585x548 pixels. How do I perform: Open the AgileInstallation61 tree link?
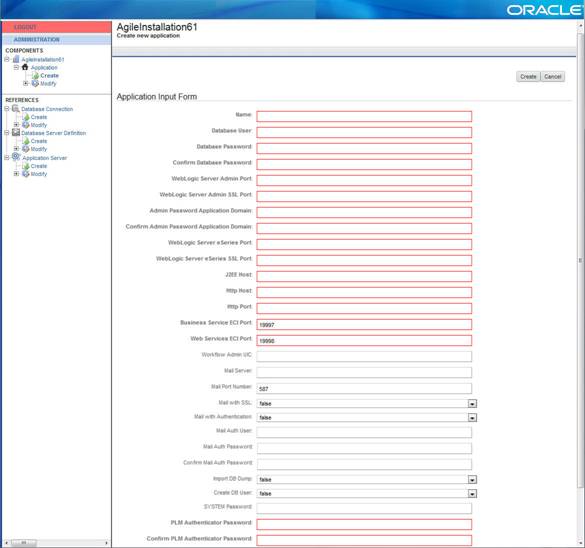(x=43, y=59)
